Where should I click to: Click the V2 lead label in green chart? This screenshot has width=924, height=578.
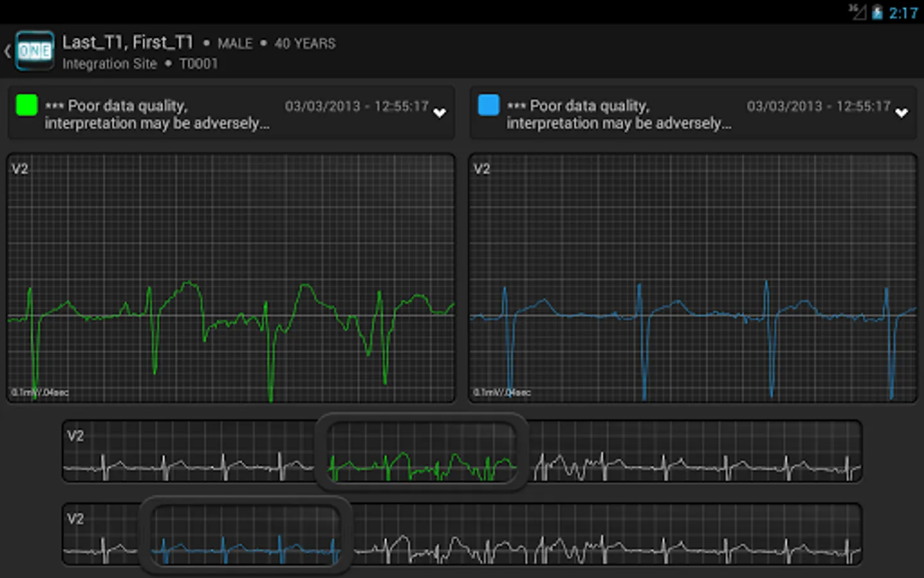20,169
